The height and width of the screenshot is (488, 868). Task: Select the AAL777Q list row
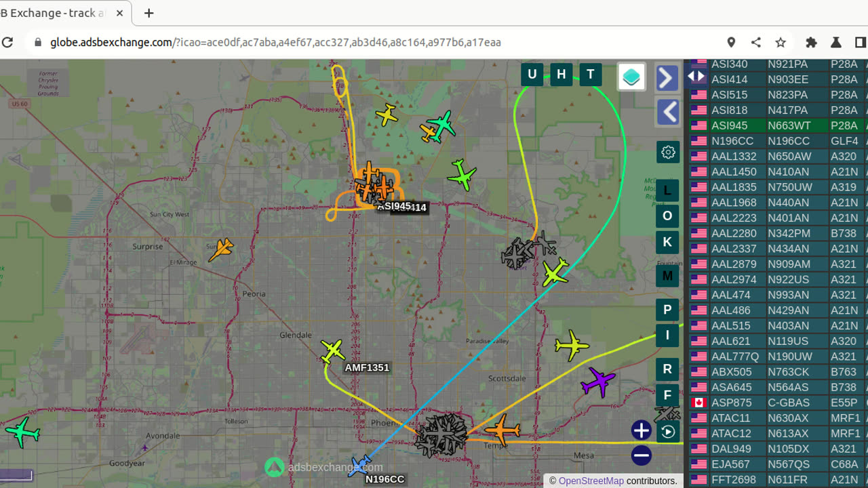point(778,357)
